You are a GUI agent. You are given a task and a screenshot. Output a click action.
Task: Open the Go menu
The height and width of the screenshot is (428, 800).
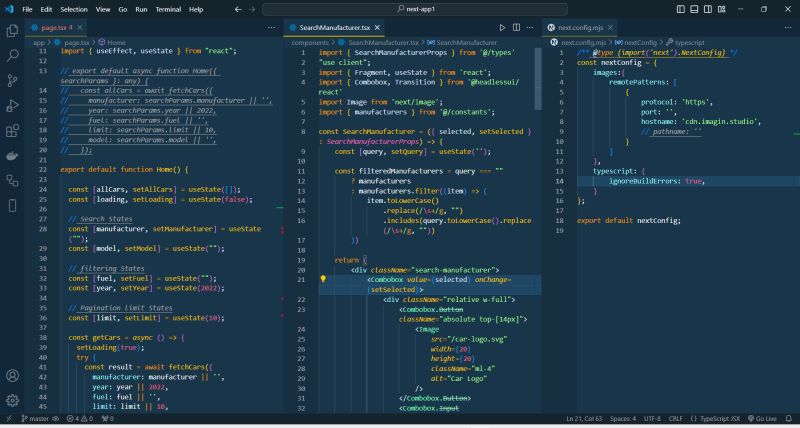(x=122, y=9)
